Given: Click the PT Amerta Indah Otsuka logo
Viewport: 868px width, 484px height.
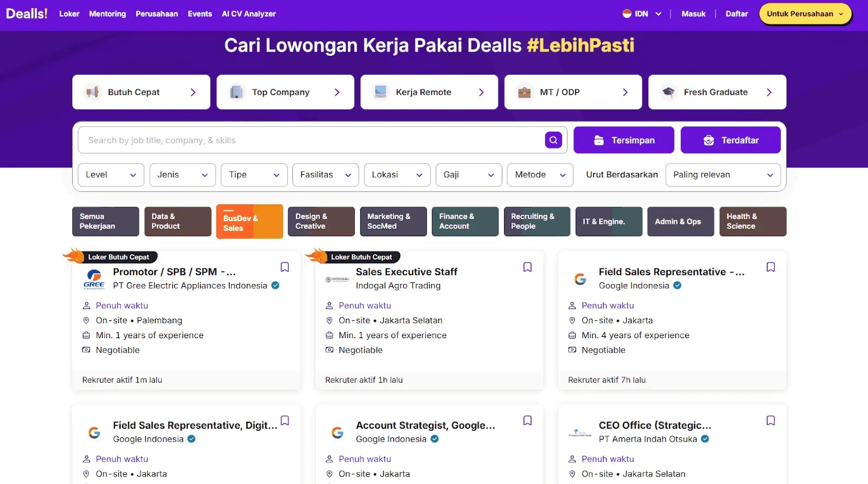Looking at the screenshot, I should pyautogui.click(x=580, y=433).
